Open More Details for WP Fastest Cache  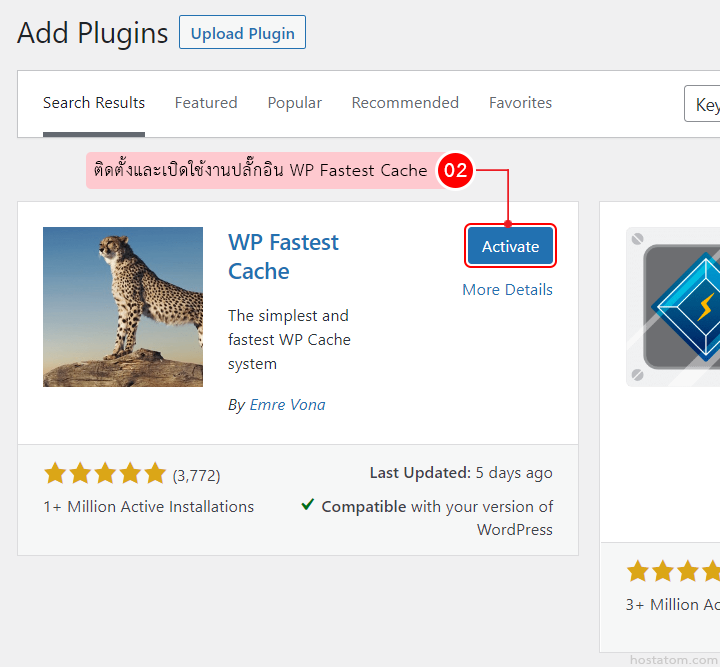507,290
